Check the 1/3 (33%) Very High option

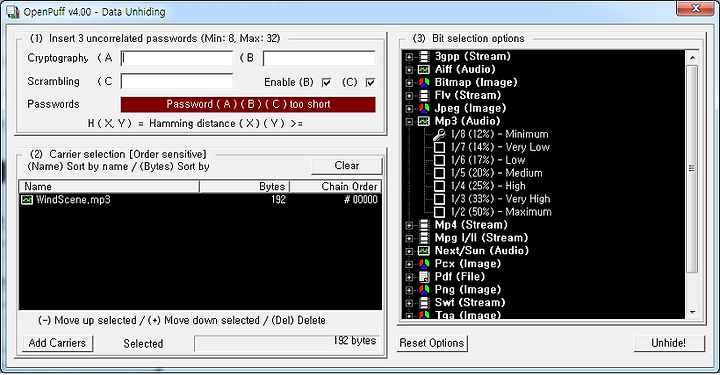(x=439, y=199)
